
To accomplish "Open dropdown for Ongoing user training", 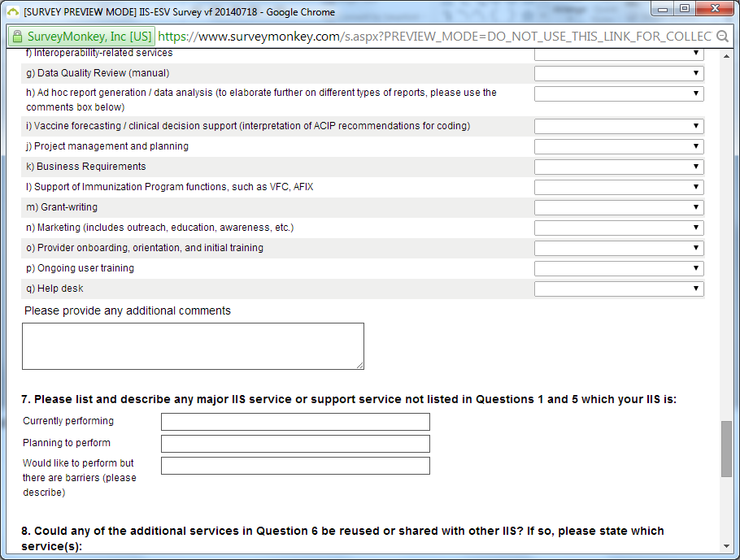I will (x=619, y=268).
